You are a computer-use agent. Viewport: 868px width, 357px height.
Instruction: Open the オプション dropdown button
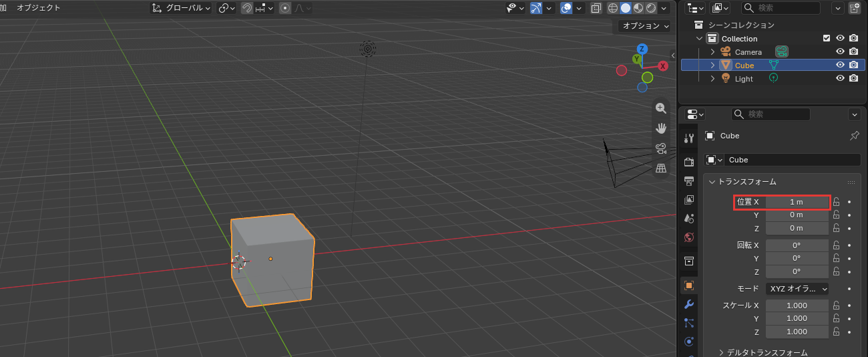click(644, 26)
